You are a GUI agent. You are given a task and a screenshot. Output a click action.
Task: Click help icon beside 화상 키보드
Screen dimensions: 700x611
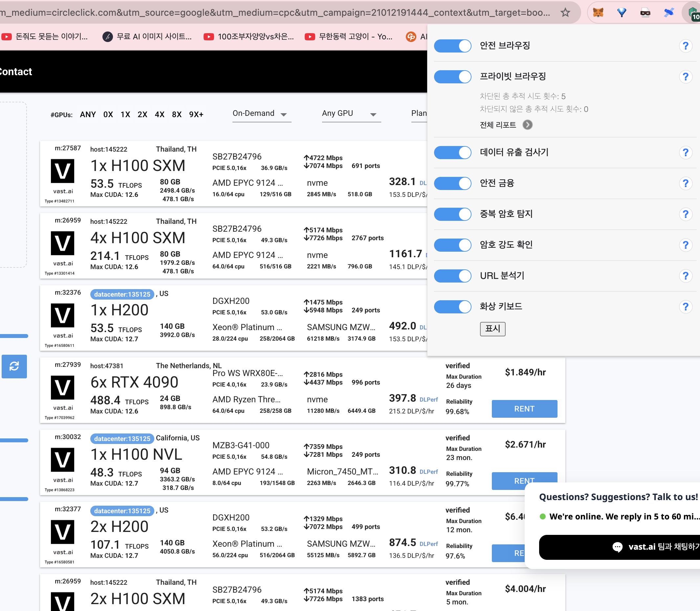pyautogui.click(x=685, y=306)
